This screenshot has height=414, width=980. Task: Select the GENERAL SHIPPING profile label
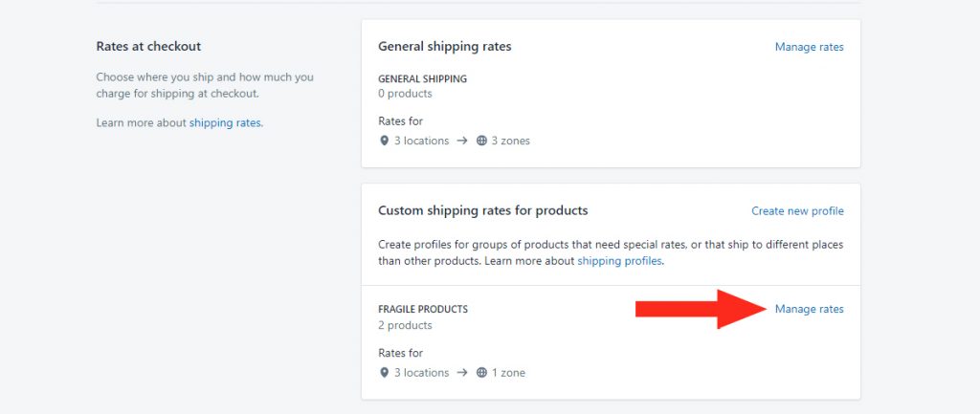(422, 79)
